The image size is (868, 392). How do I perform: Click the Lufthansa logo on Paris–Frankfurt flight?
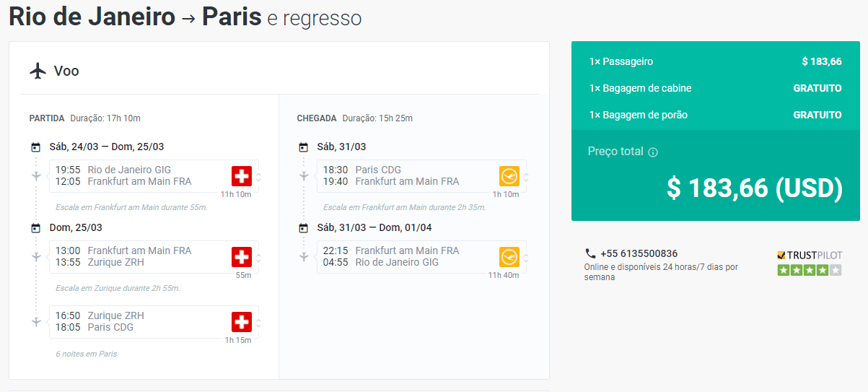click(x=509, y=176)
